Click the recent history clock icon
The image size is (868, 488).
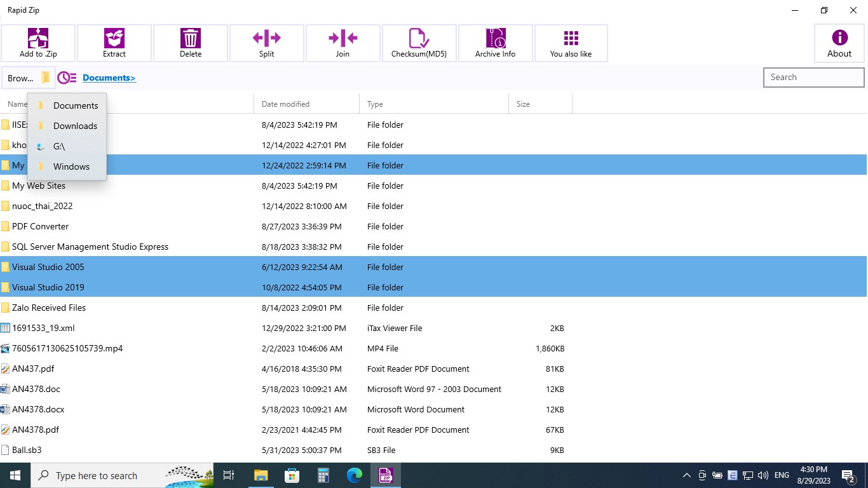pyautogui.click(x=67, y=78)
